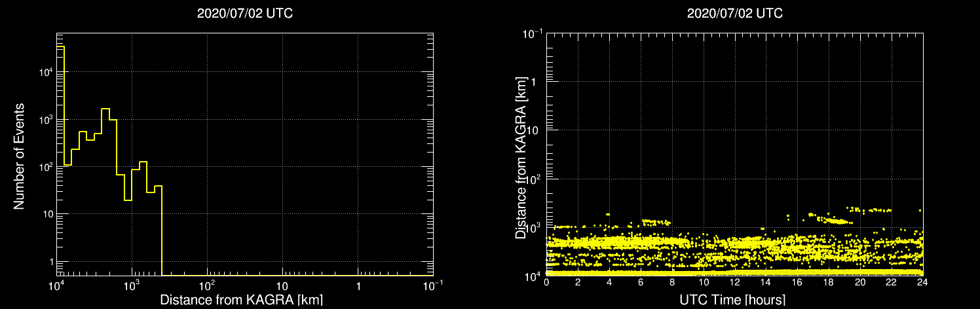The height and width of the screenshot is (309, 980).
Task: Click the UTC time axis tick label 20
Action: 859,282
